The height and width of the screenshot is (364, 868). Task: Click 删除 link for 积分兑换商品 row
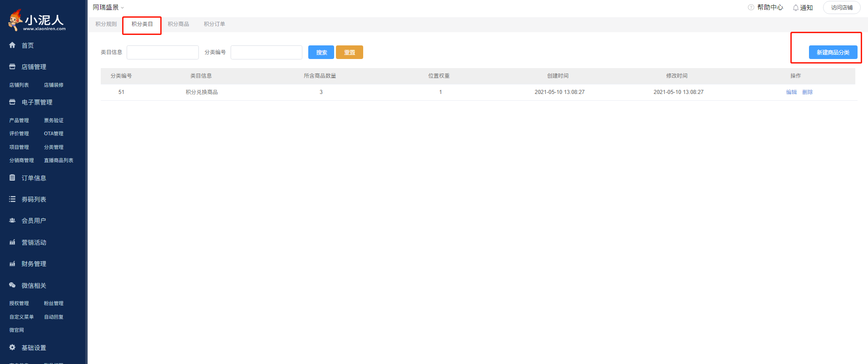(807, 92)
